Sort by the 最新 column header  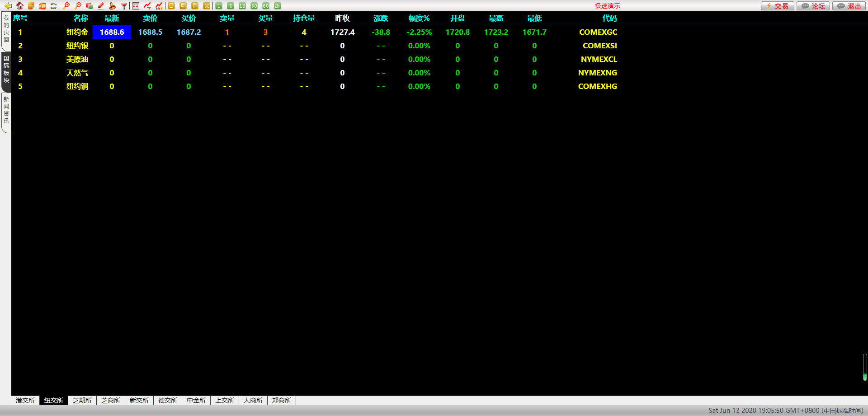pos(112,18)
